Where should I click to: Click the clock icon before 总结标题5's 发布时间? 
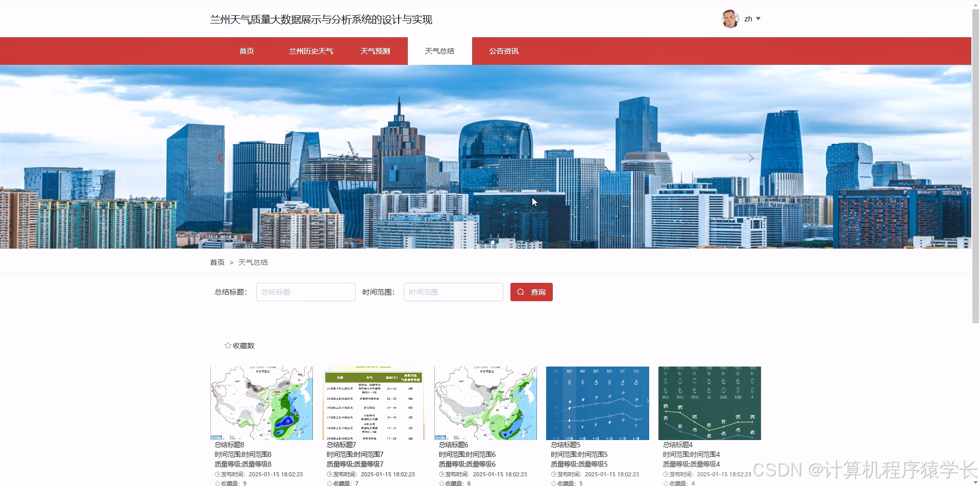[553, 474]
